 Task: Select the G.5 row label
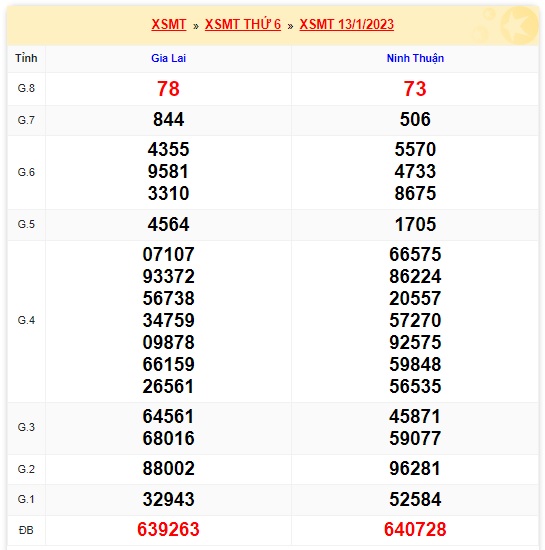26,224
